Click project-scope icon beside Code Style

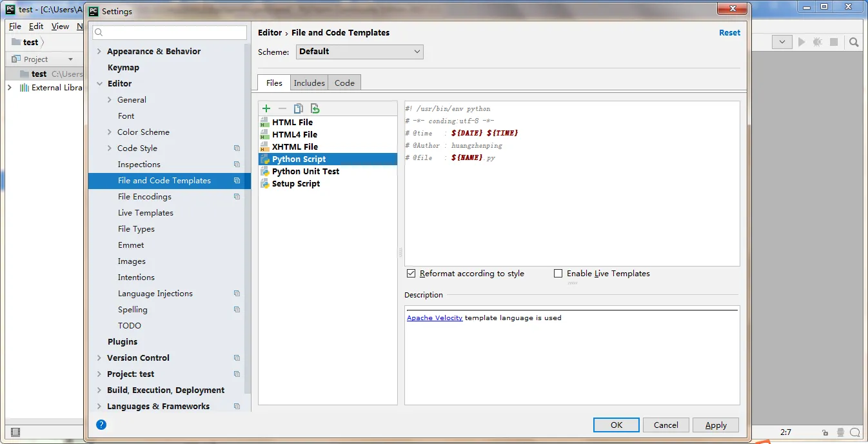click(237, 148)
